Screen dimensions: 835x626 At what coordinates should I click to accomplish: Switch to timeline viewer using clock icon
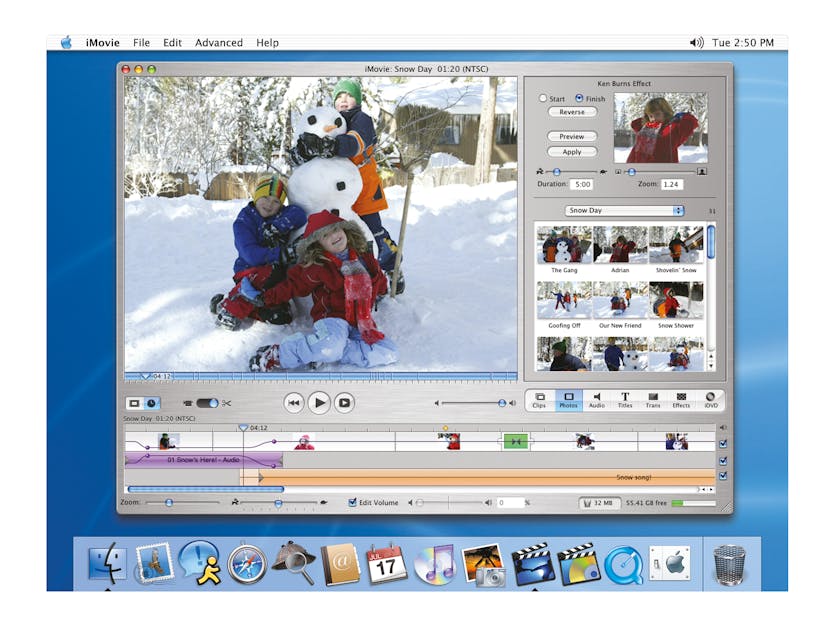(151, 403)
